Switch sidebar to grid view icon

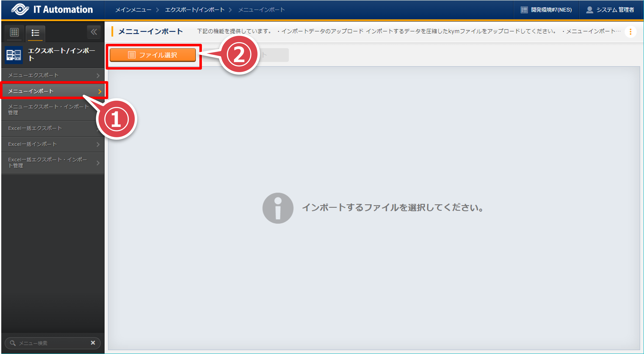(x=14, y=32)
